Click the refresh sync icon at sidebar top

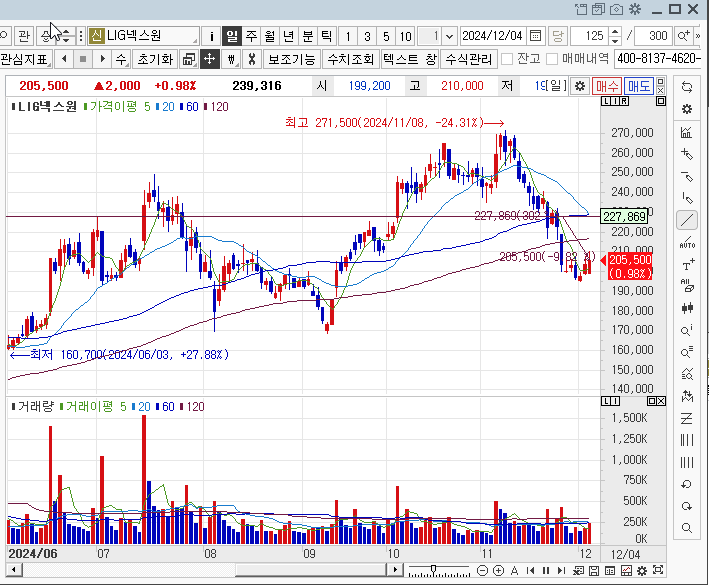[x=687, y=87]
